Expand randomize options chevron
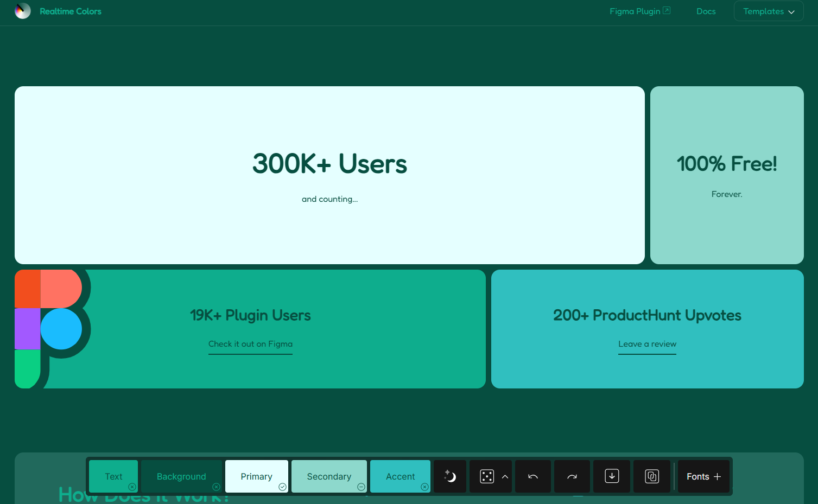818x504 pixels. pos(505,476)
